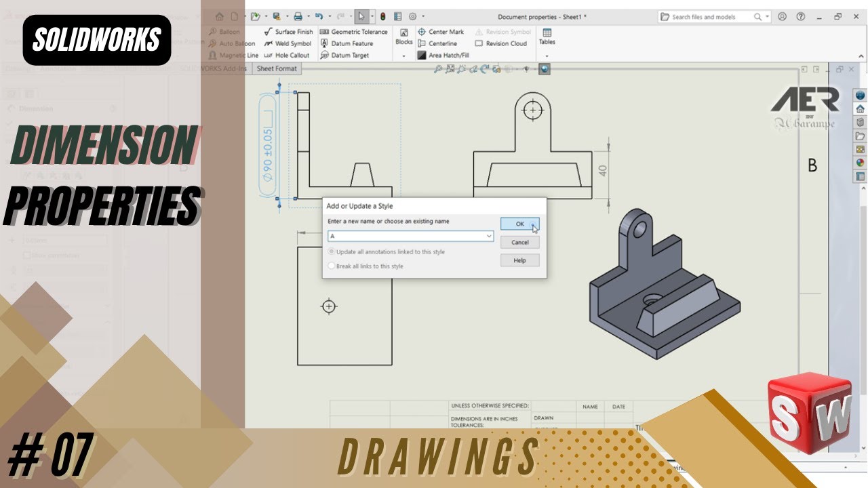Cancel the Add or Update a Style dialog
The image size is (868, 488).
(519, 242)
